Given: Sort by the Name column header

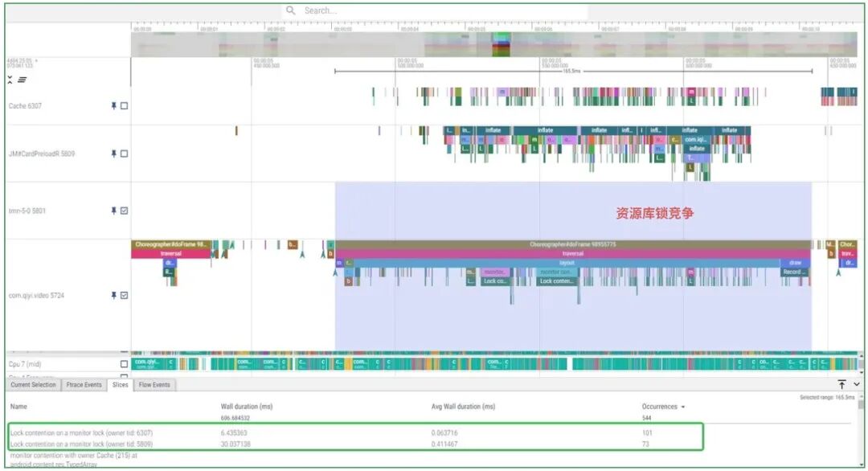Looking at the screenshot, I should (x=18, y=406).
